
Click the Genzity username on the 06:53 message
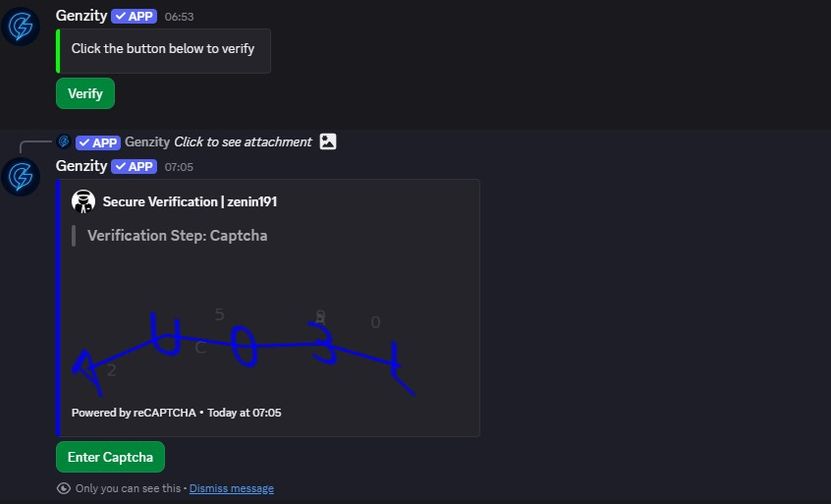81,16
